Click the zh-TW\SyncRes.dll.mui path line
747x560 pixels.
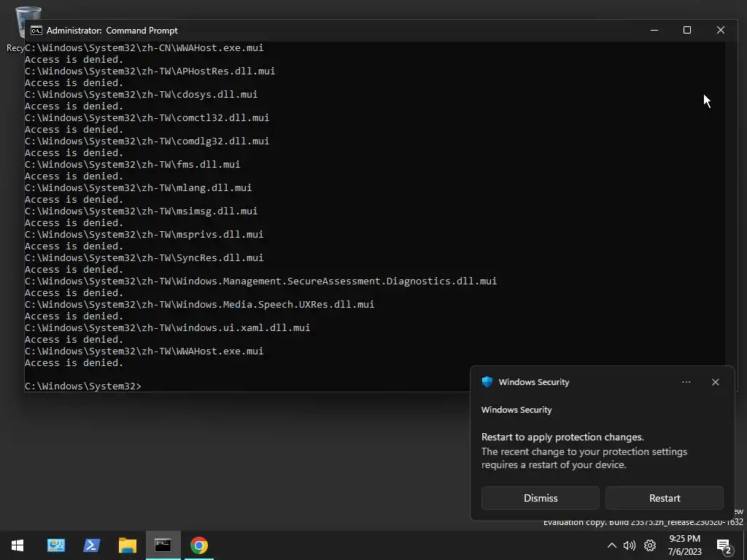(x=144, y=257)
